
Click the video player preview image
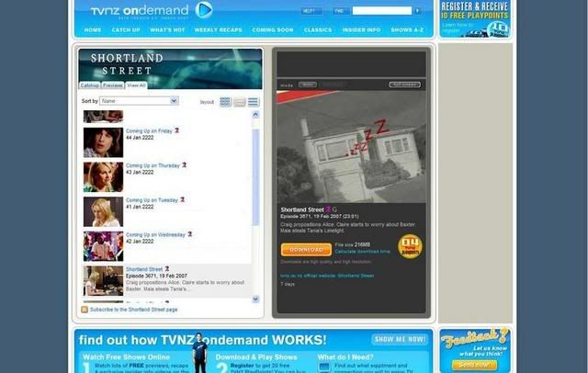coord(351,147)
